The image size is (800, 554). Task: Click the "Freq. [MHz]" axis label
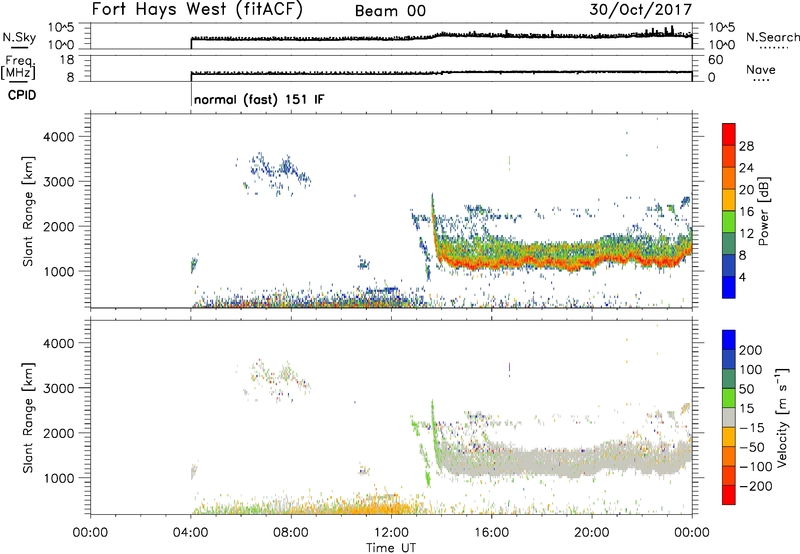point(19,67)
